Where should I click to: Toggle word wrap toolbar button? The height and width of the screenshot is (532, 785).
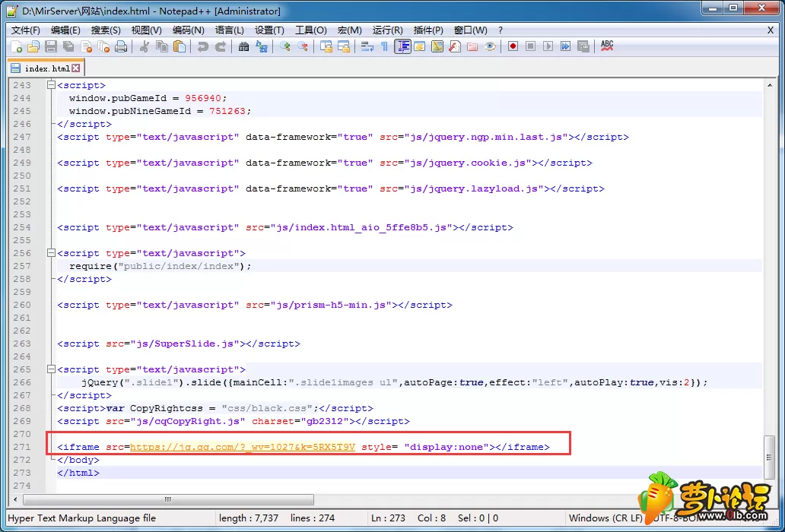click(367, 46)
